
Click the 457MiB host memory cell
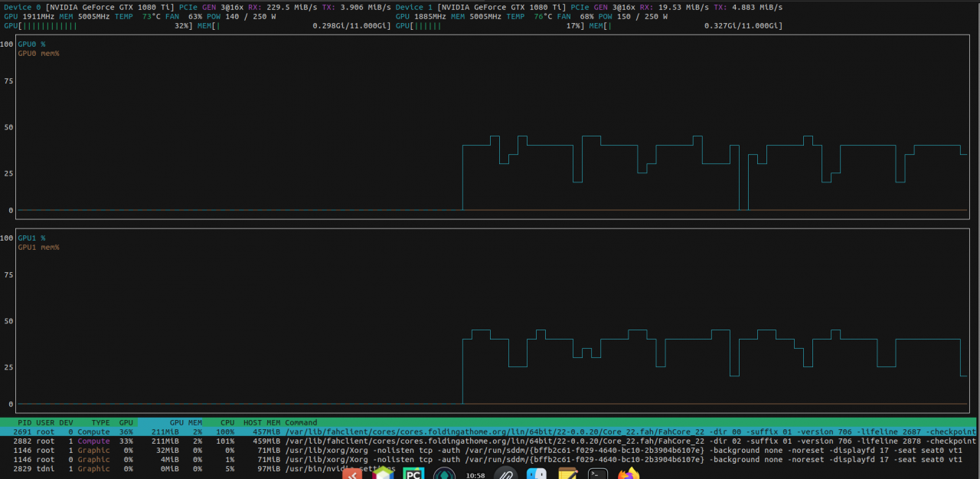(x=266, y=431)
